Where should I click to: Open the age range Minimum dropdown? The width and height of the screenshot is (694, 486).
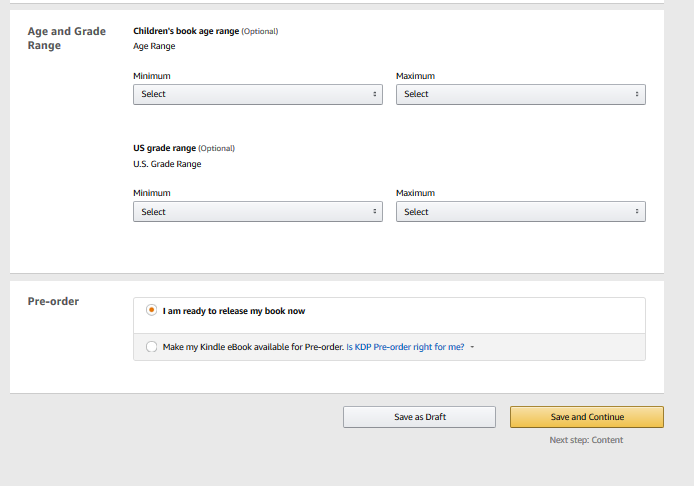[257, 94]
